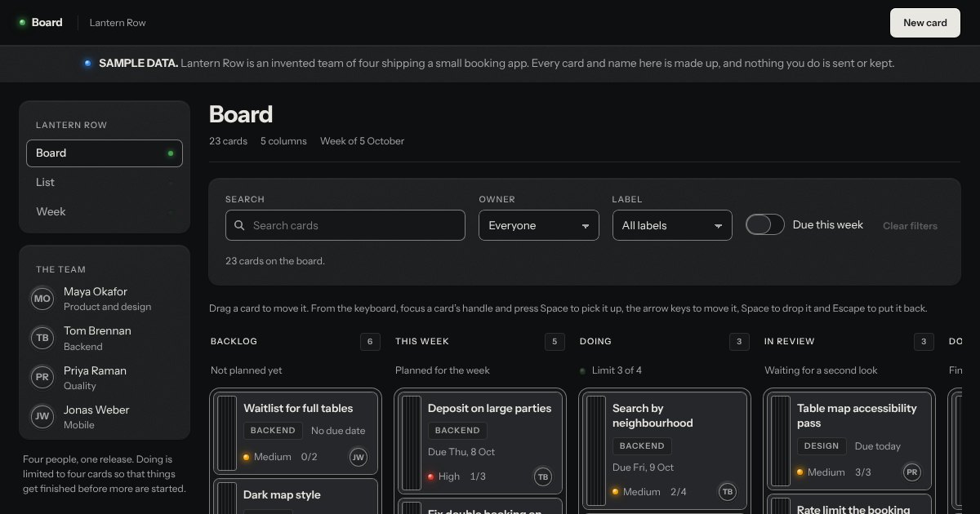Grab the drag handle of Search by neighbourhood
Viewport: 980px width, 514px height.
[595, 450]
